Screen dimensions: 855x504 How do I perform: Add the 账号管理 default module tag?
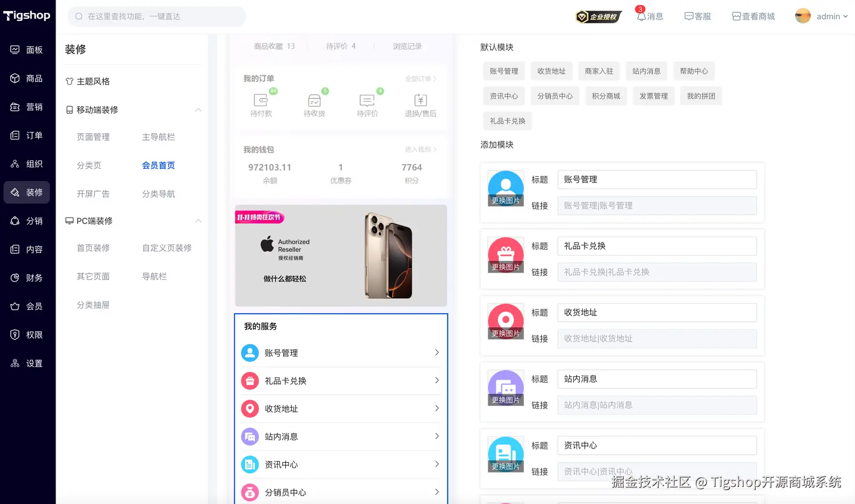point(504,71)
